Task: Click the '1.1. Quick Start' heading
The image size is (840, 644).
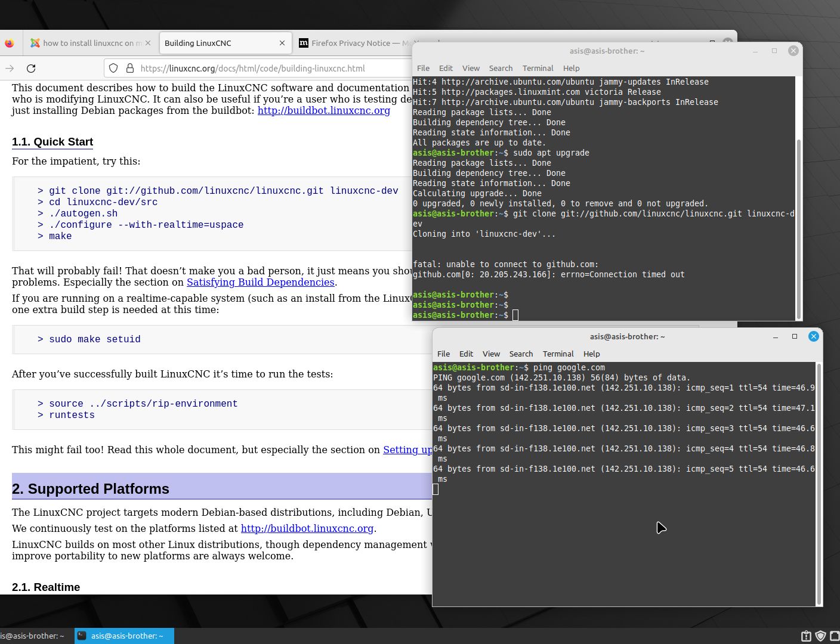Action: [52, 142]
